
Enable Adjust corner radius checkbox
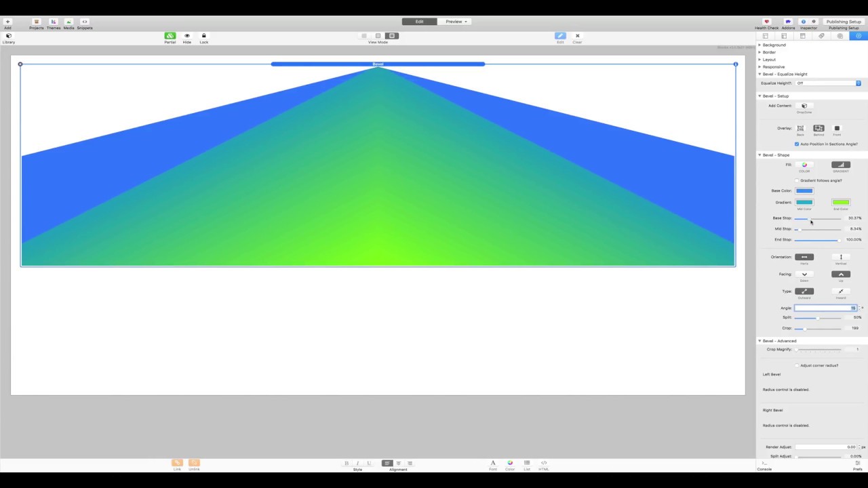[x=797, y=365]
